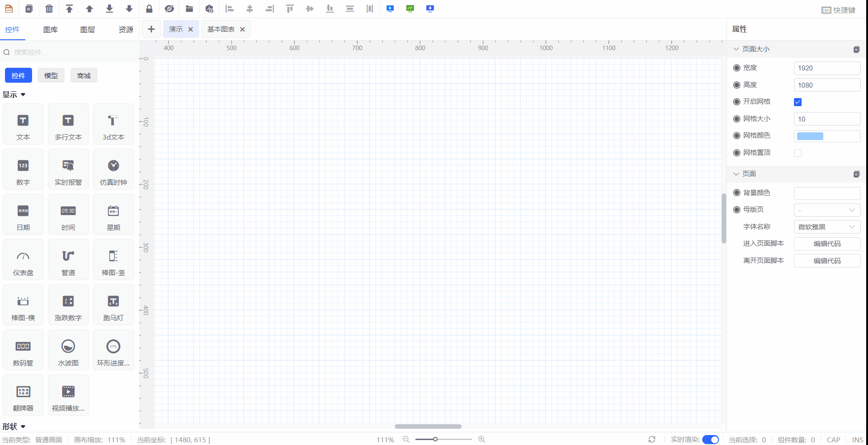Select the 仪表盘 gauge widget
The width and height of the screenshot is (868, 445).
(x=23, y=260)
